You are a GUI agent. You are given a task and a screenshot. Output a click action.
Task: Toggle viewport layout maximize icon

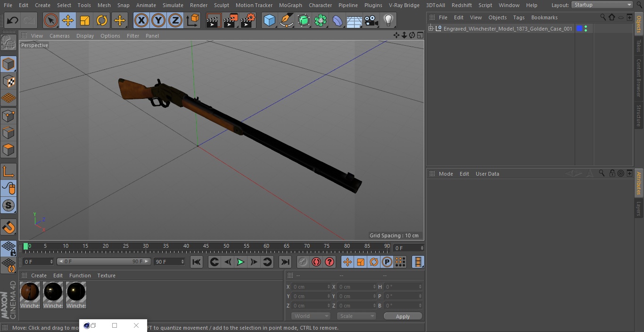(420, 35)
